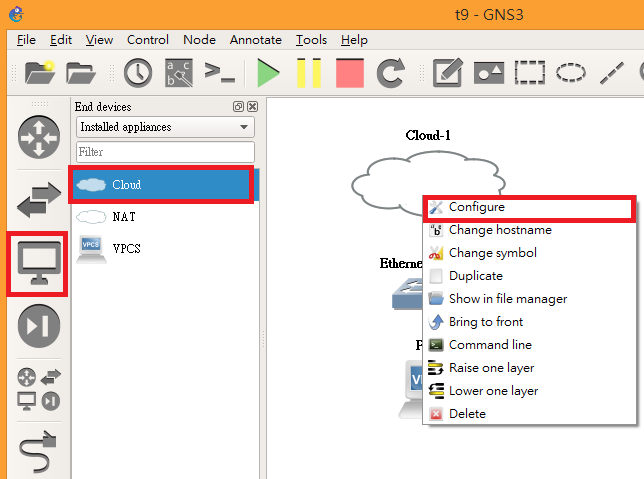Click the Insert a picture icon
The height and width of the screenshot is (479, 644).
point(489,73)
